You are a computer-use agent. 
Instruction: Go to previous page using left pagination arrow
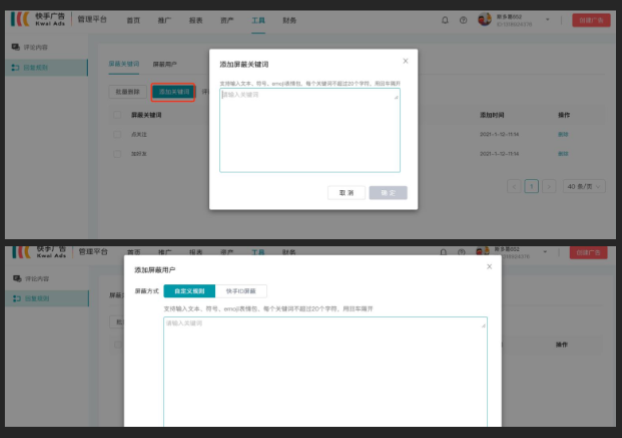point(514,186)
